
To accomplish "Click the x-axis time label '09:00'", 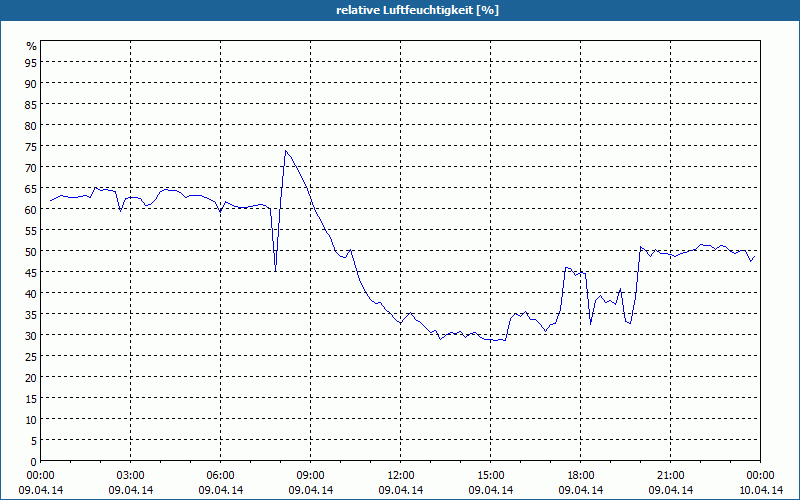I will coord(311,476).
